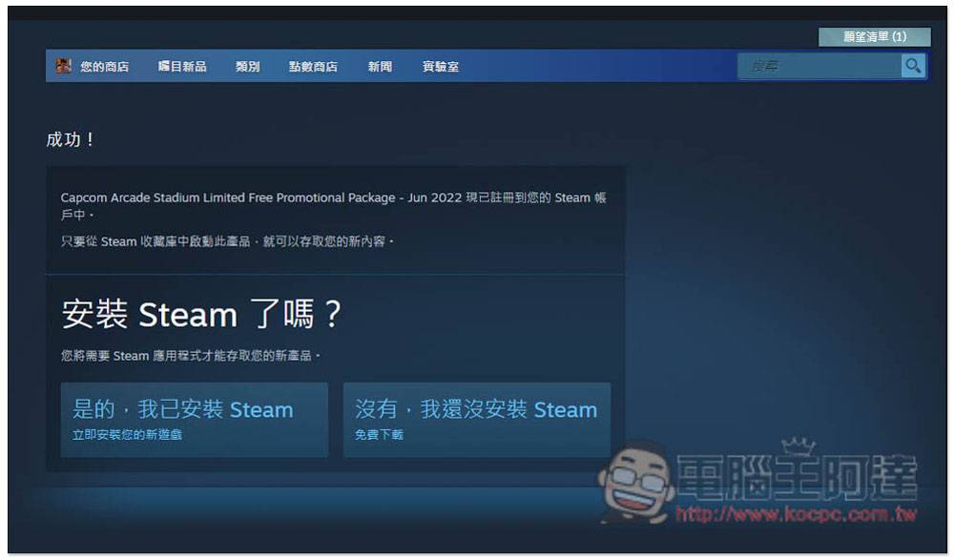Open the 類別 menu

coord(248,67)
